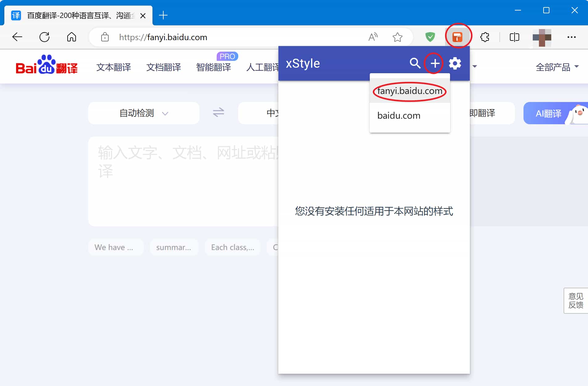
Task: Expand the 自动检测 source language dropdown
Action: [x=144, y=113]
